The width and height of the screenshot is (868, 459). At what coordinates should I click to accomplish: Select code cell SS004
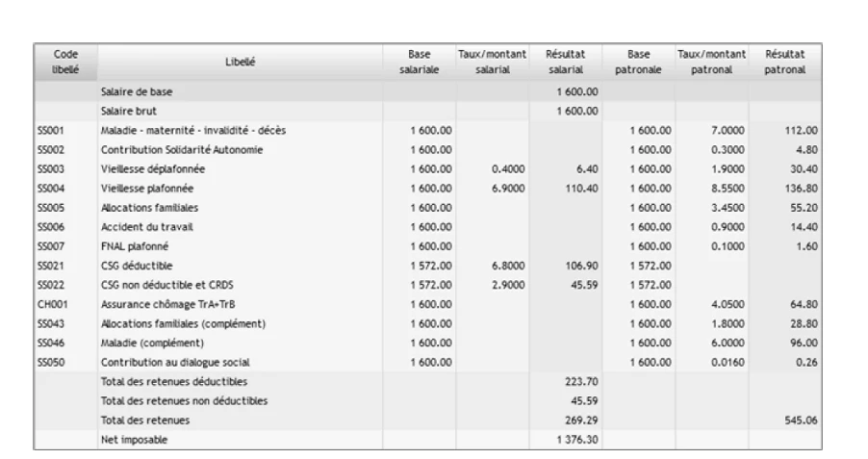pos(50,189)
